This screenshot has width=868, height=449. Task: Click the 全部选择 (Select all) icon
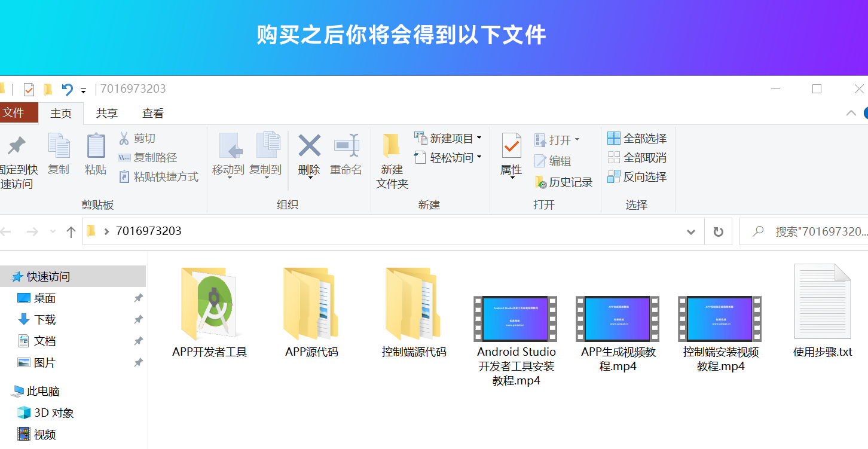tap(613, 138)
